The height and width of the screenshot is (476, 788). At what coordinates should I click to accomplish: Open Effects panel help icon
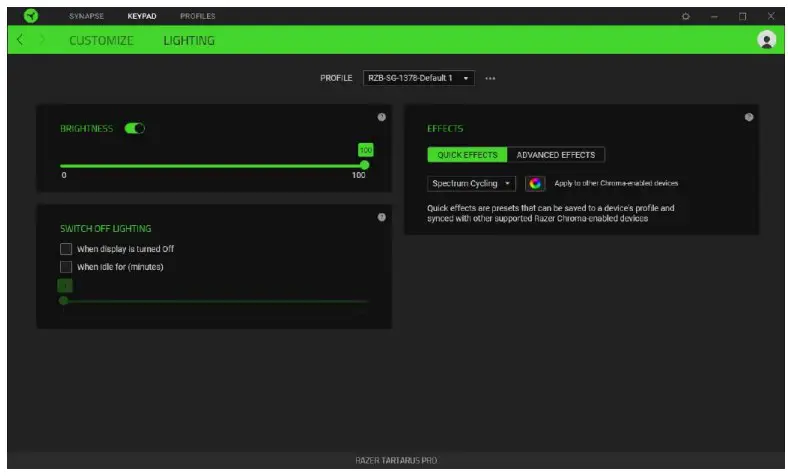point(749,117)
